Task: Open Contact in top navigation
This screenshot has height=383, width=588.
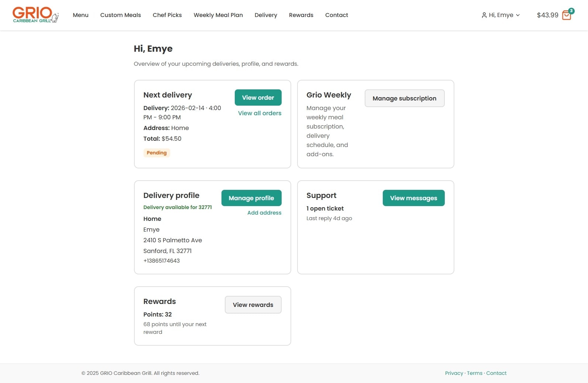Action: coord(336,15)
